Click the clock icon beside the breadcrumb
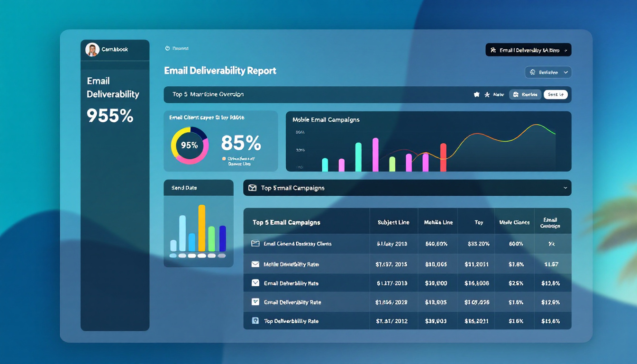The height and width of the screenshot is (364, 637). pyautogui.click(x=167, y=48)
